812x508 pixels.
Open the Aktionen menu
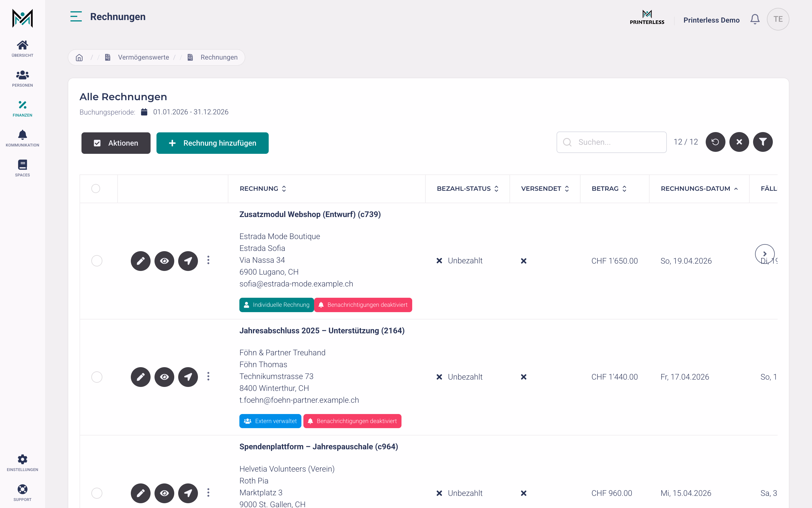pyautogui.click(x=116, y=143)
